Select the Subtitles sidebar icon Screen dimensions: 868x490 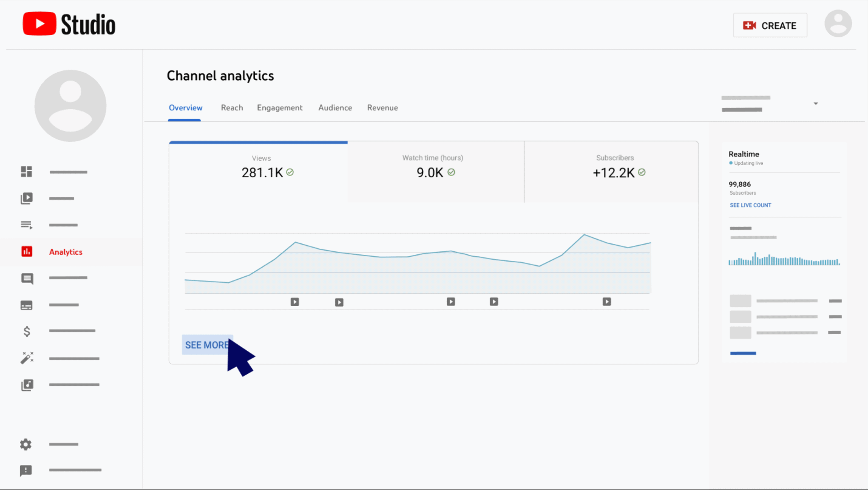(26, 305)
